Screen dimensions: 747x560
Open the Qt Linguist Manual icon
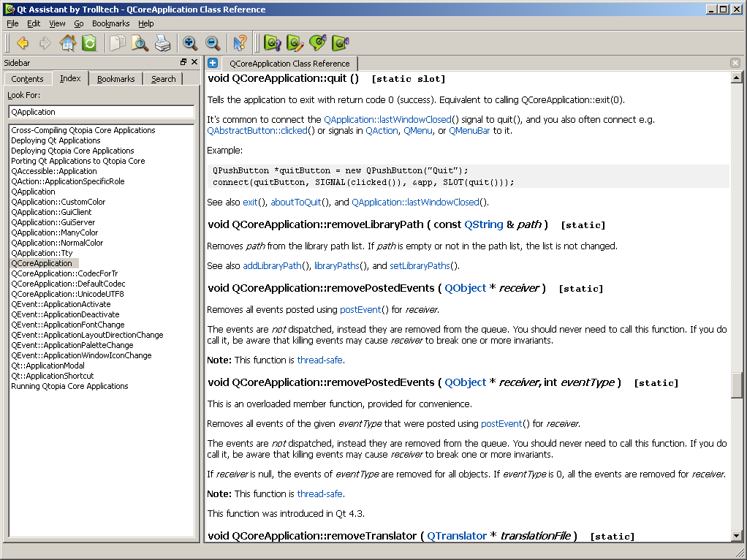click(x=318, y=43)
